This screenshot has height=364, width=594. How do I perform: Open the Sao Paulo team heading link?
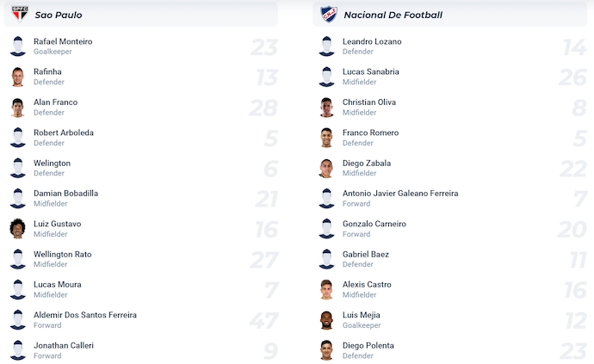(x=59, y=15)
